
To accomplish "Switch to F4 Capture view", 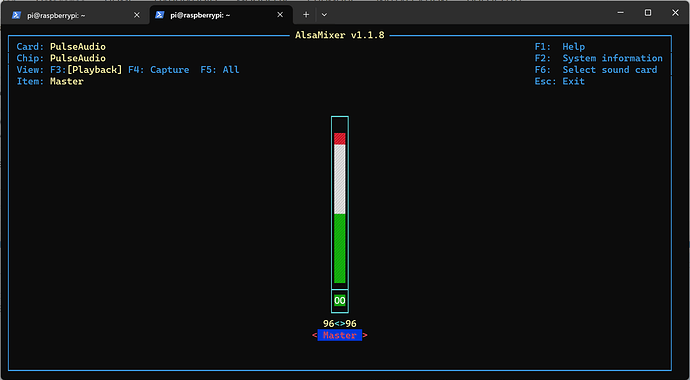I will (x=158, y=70).
